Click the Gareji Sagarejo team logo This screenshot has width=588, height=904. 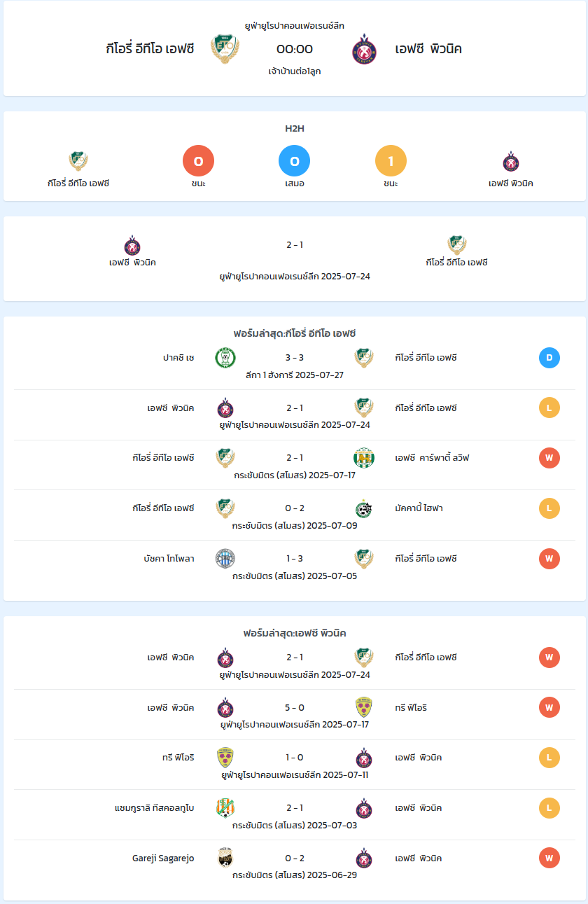point(225,858)
